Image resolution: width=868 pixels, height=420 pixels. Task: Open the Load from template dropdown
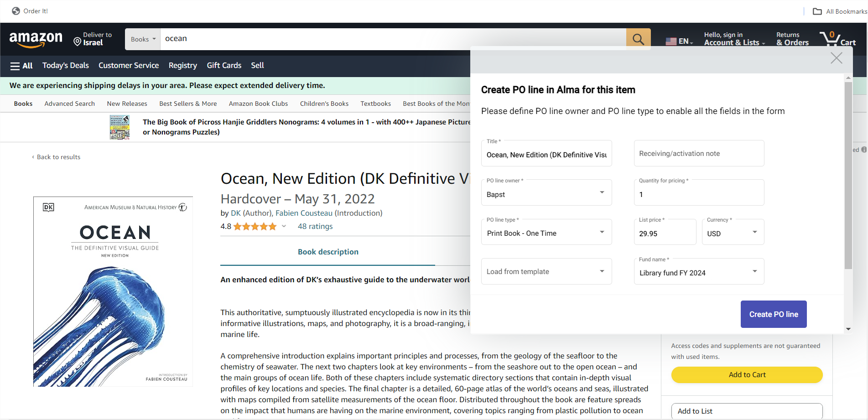click(546, 271)
